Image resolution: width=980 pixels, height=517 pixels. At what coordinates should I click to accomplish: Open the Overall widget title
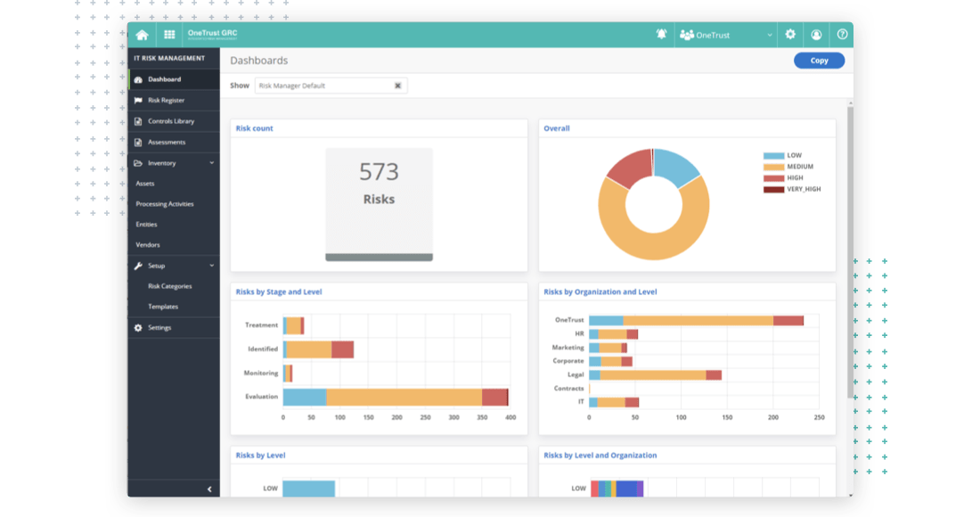click(x=556, y=128)
